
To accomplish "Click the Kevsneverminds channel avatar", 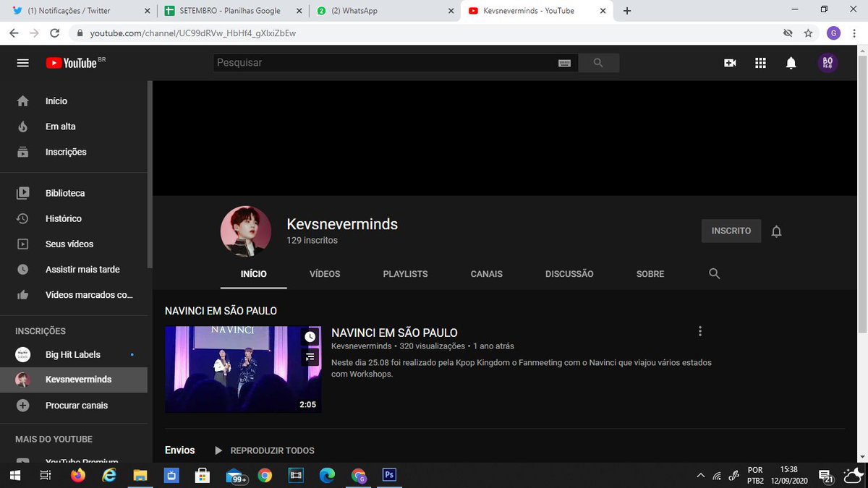I will pos(246,231).
